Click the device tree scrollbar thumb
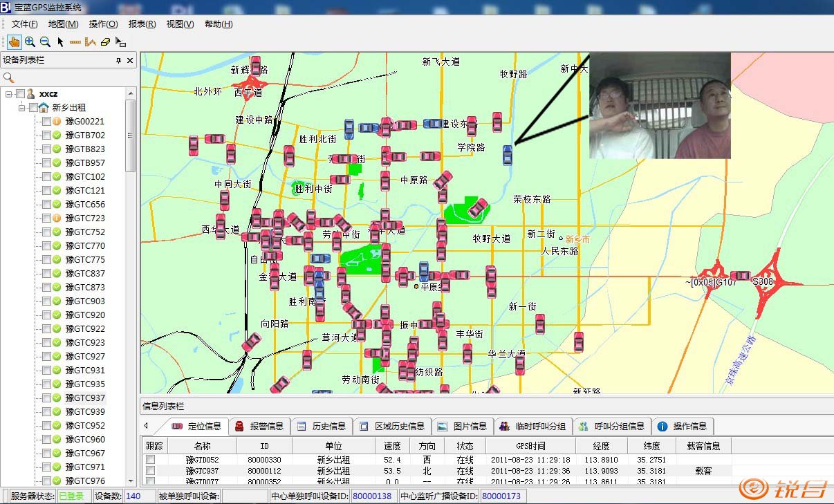The image size is (834, 504). (130, 135)
